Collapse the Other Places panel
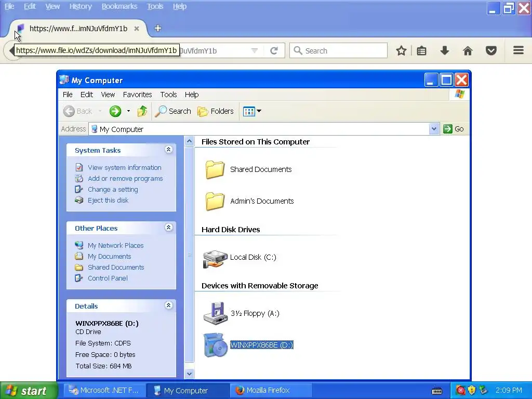Screen dimensions: 532x399 click(168, 228)
